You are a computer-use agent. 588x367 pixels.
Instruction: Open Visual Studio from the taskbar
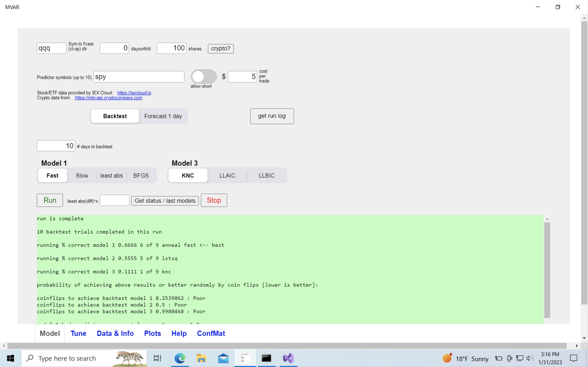tap(288, 358)
